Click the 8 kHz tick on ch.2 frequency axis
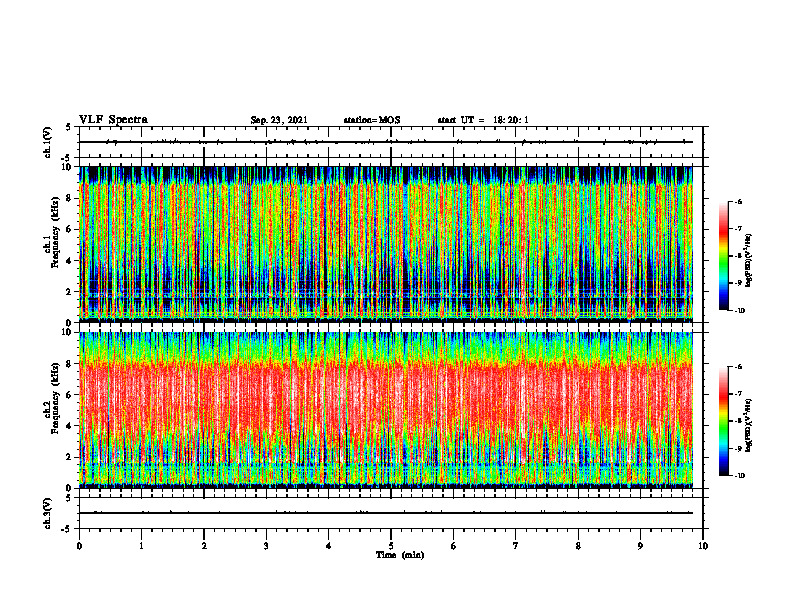The width and height of the screenshot is (792, 612). coord(70,364)
